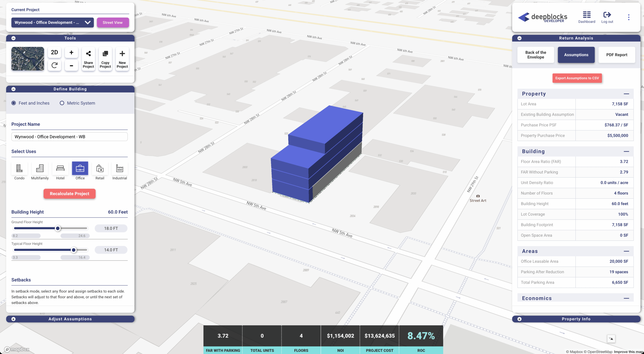644x354 pixels.
Task: Open the Back of the Envelope tab
Action: 536,55
